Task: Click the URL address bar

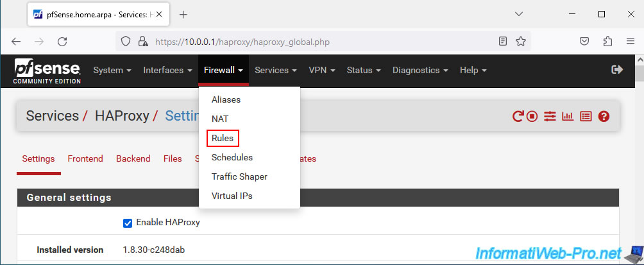Action: [x=325, y=42]
